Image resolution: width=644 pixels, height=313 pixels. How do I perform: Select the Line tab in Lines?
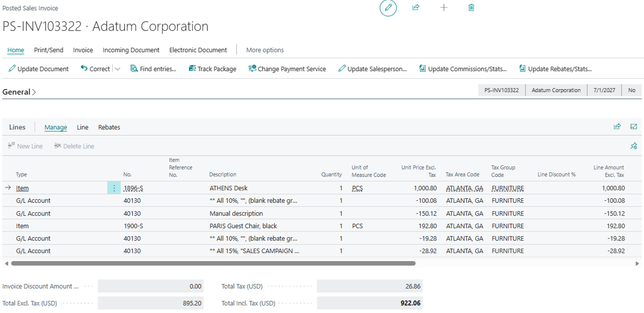pos(83,127)
